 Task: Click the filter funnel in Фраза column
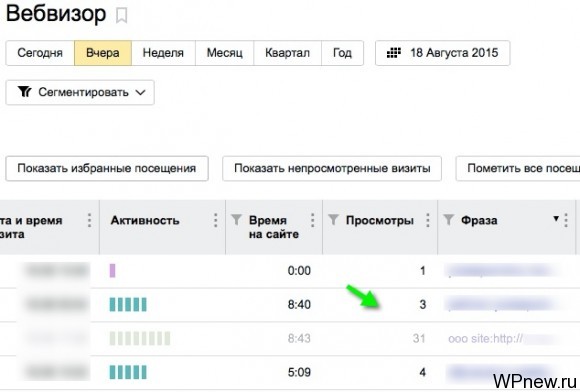(x=449, y=220)
